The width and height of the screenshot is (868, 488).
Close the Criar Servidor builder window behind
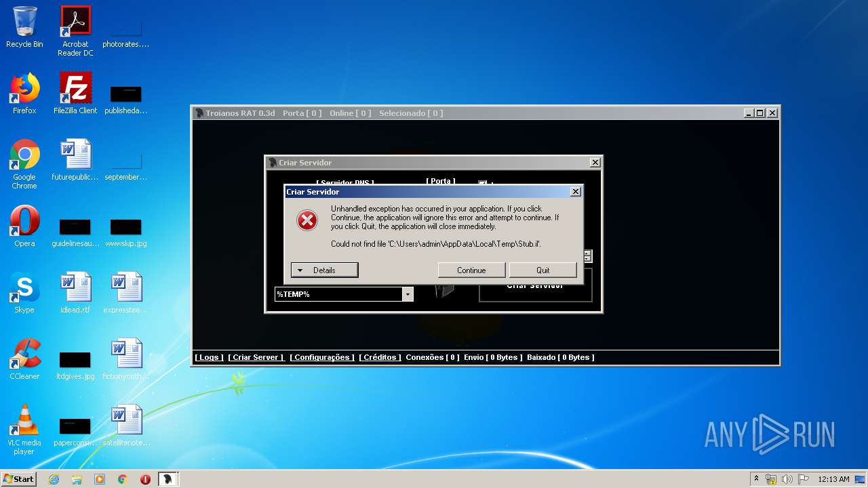tap(595, 163)
